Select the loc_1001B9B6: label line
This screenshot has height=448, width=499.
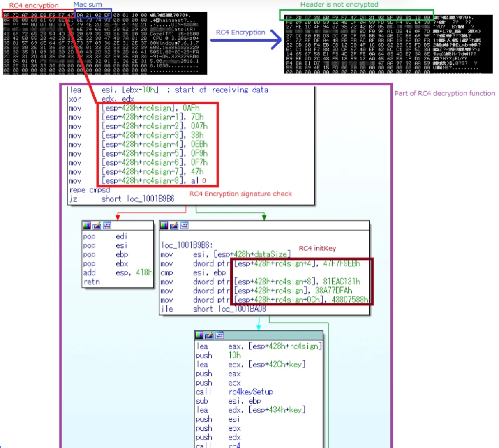pos(187,245)
